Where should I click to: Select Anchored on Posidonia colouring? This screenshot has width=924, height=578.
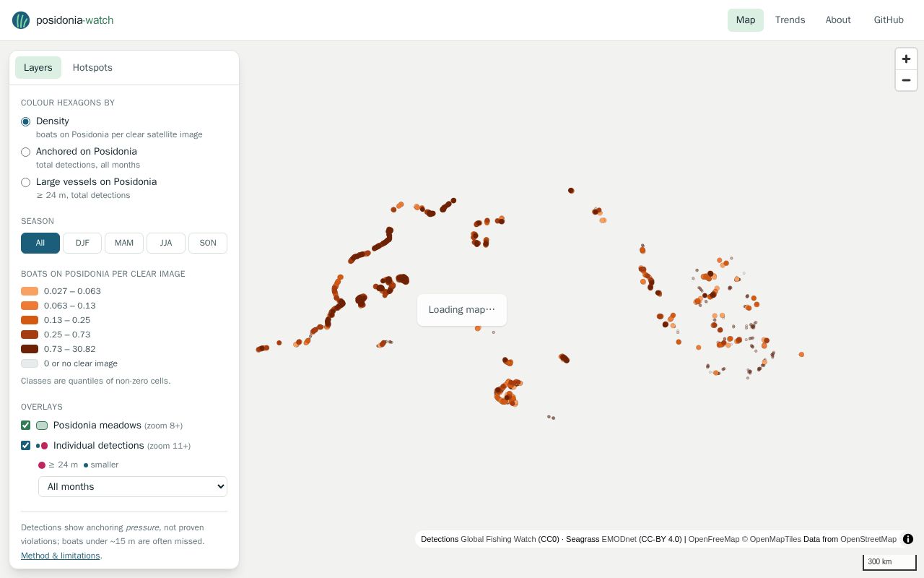pyautogui.click(x=26, y=152)
